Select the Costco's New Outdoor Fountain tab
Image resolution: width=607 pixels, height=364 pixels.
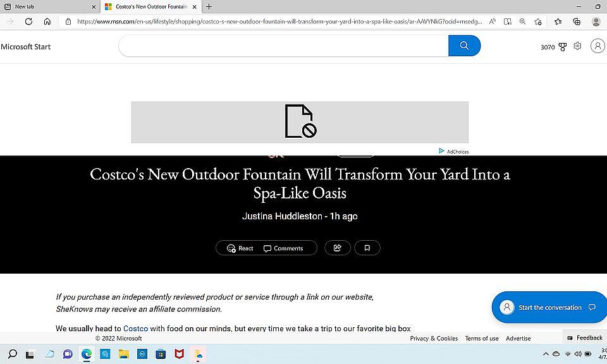[x=151, y=6]
